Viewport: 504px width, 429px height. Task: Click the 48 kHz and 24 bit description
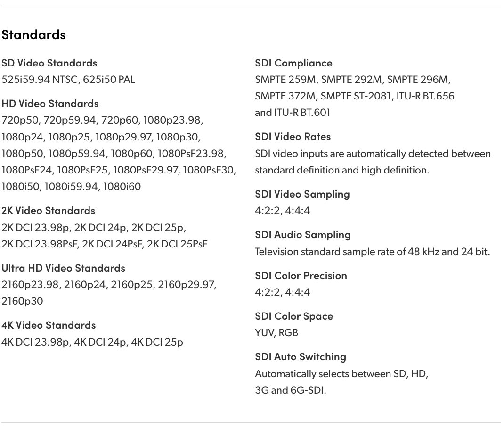click(x=372, y=251)
